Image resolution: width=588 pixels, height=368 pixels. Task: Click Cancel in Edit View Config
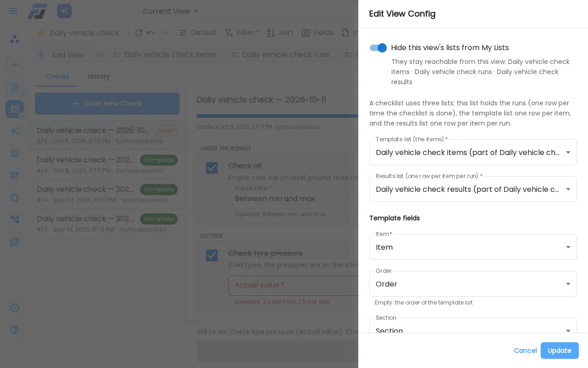tap(525, 351)
